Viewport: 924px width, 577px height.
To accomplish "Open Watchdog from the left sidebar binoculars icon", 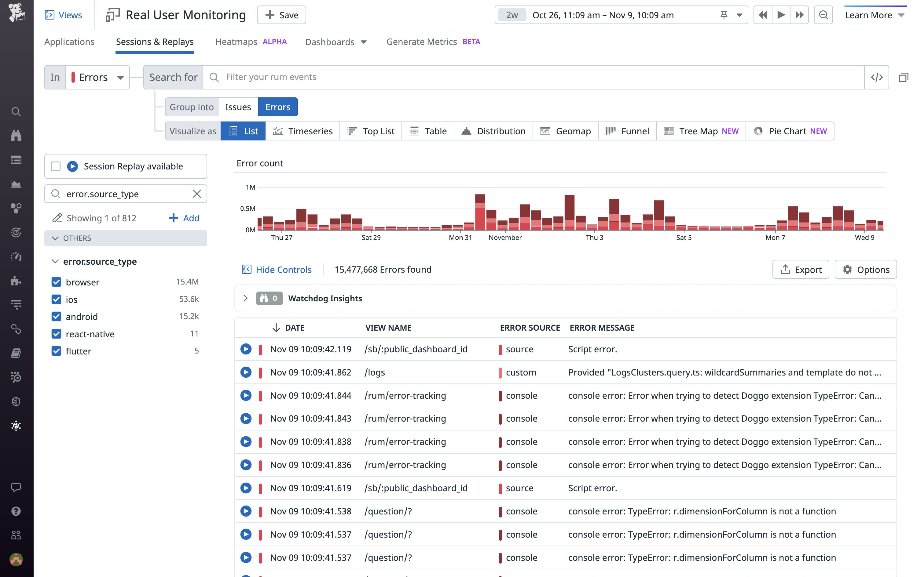I will [x=16, y=136].
